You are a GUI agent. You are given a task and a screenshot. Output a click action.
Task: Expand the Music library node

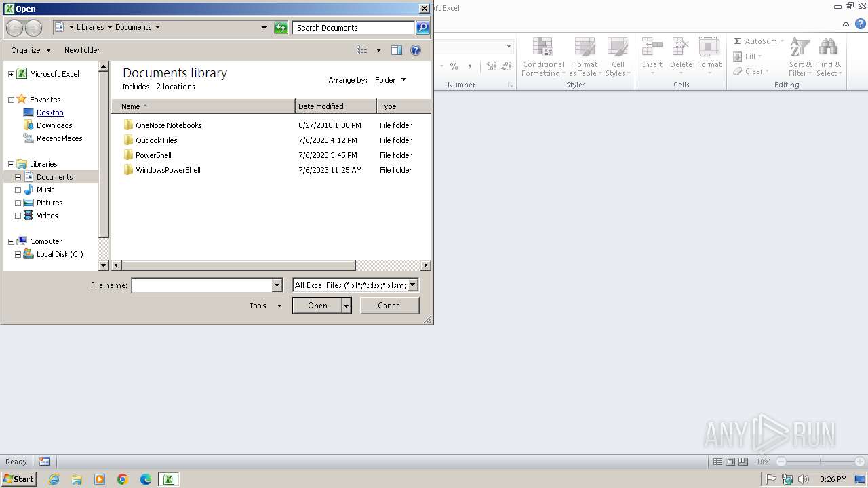point(18,190)
